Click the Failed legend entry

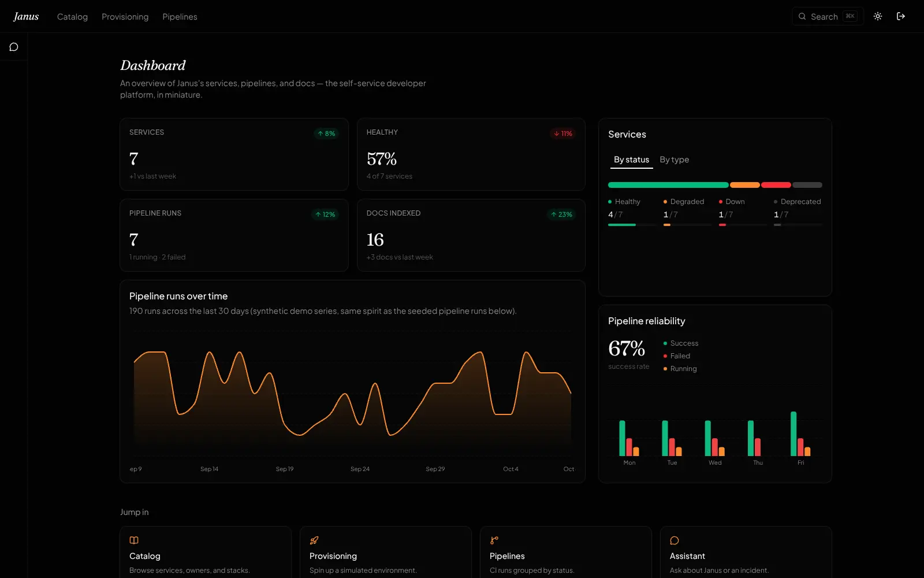(677, 356)
